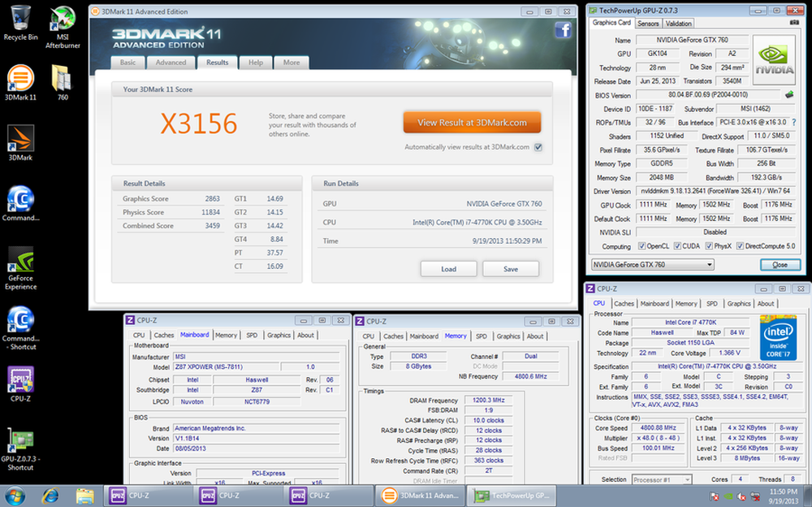Image resolution: width=812 pixels, height=507 pixels.
Task: Open the Recycle Bin desktop icon
Action: 21,22
